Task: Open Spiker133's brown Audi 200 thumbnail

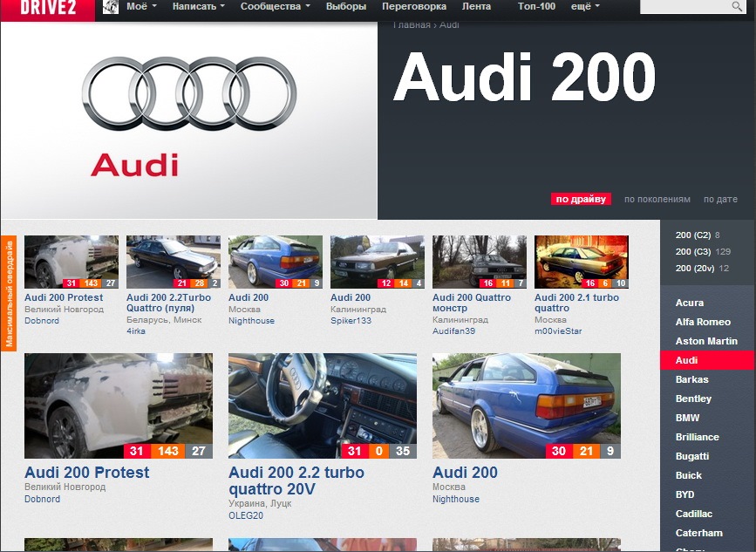Action: 378,262
